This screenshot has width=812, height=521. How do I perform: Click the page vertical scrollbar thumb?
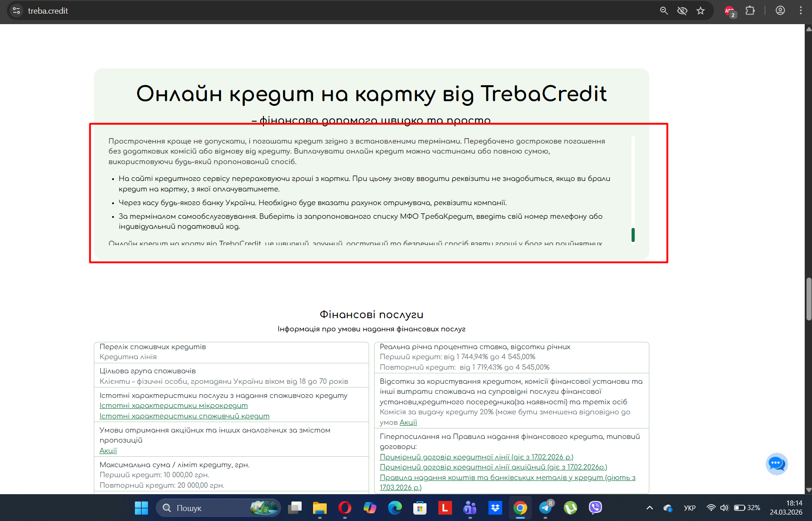pos(809,299)
